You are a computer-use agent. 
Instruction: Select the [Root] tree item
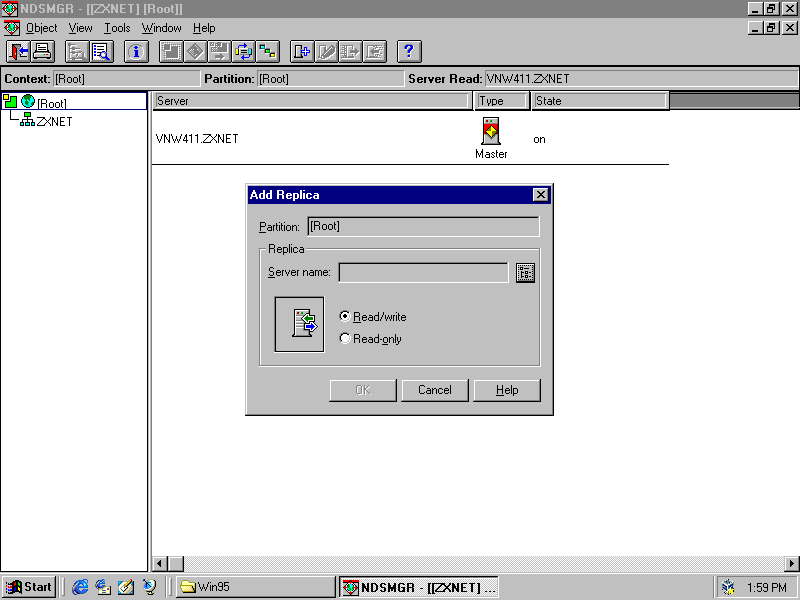[52, 103]
